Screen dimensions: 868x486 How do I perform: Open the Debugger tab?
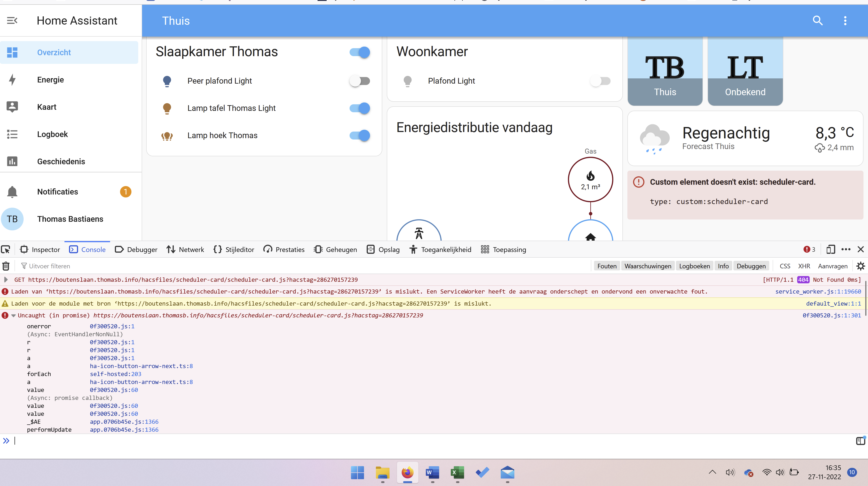136,249
